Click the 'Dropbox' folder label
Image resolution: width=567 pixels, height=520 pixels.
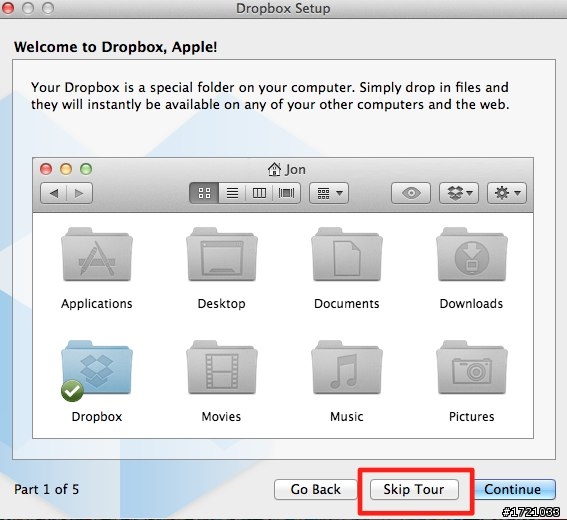pos(97,417)
